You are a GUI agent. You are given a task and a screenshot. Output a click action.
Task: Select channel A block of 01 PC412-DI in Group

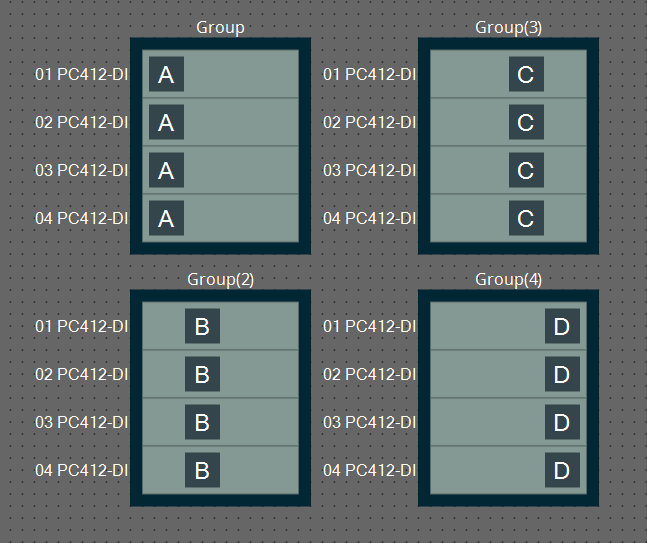[x=166, y=74]
